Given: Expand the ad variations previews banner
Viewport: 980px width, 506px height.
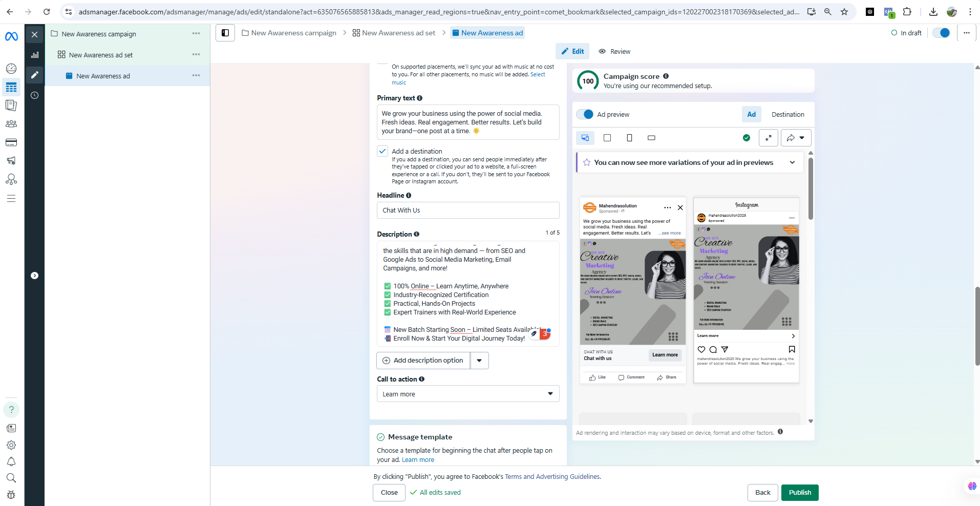Looking at the screenshot, I should pyautogui.click(x=792, y=162).
